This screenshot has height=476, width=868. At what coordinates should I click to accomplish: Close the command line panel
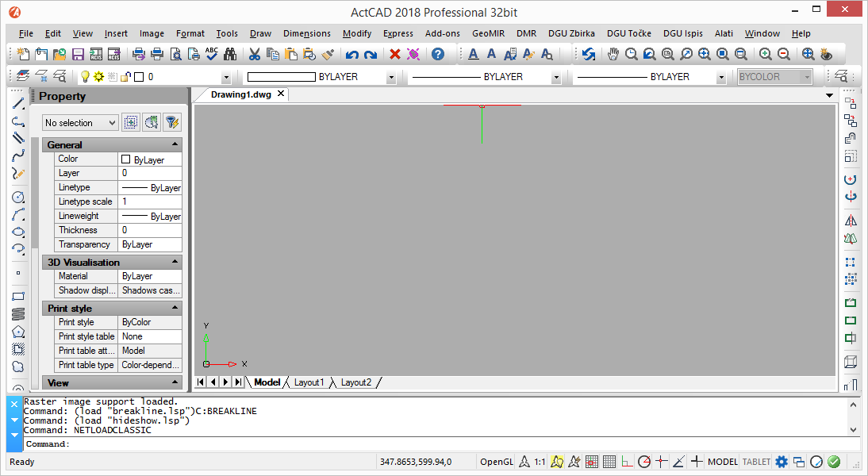(x=15, y=404)
